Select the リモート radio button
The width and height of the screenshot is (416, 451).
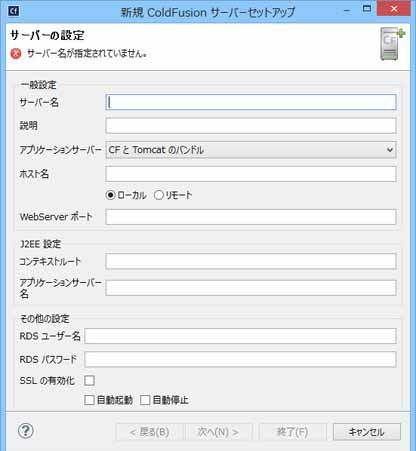coord(159,195)
